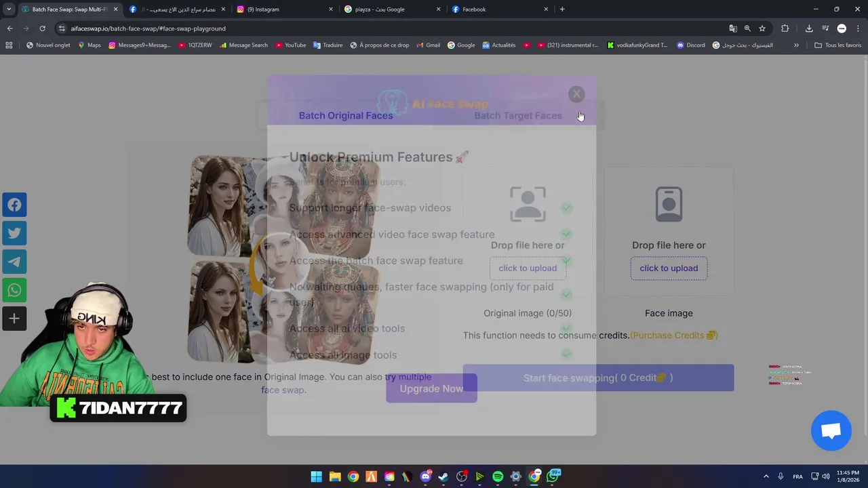This screenshot has height=488, width=868.
Task: Open Discord bookmark
Action: (x=690, y=45)
